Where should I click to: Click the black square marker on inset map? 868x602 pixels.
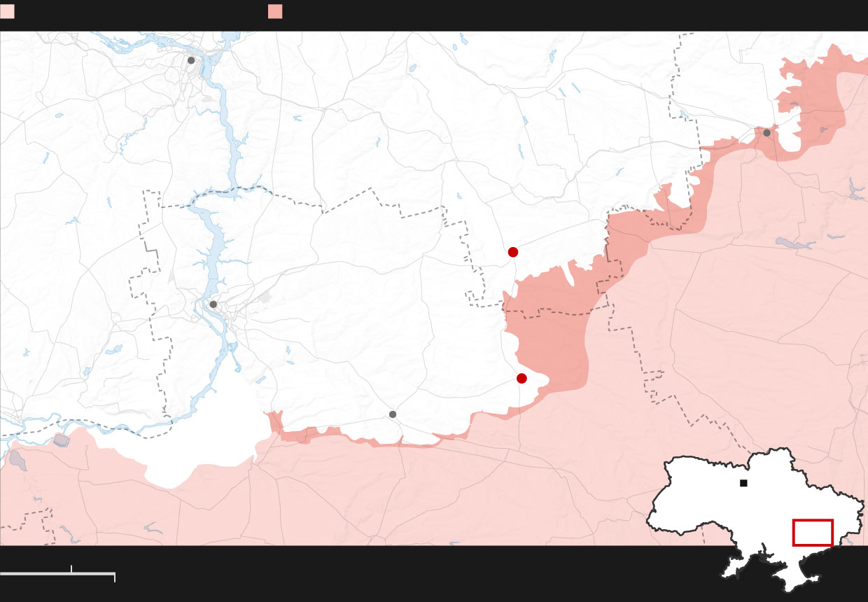click(x=743, y=483)
